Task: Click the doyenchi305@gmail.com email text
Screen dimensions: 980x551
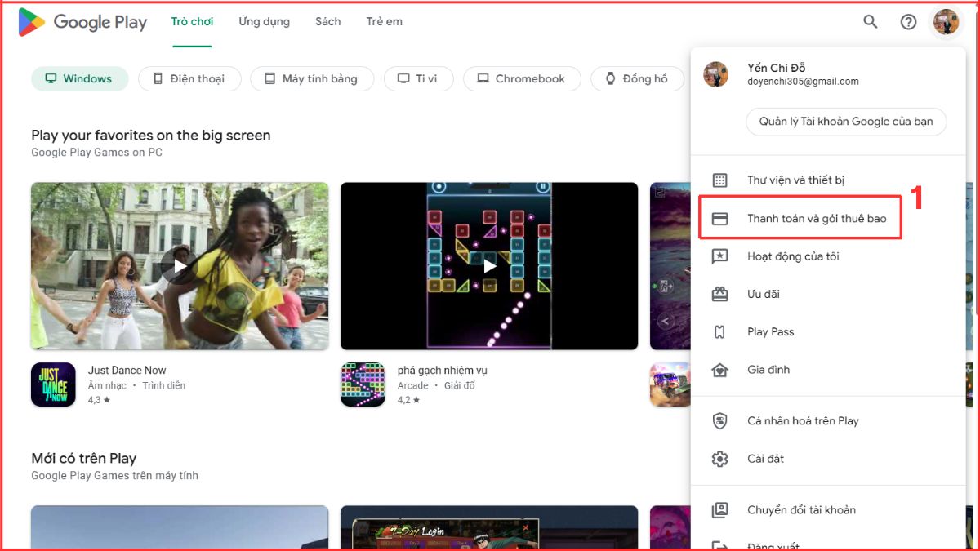Action: (803, 82)
